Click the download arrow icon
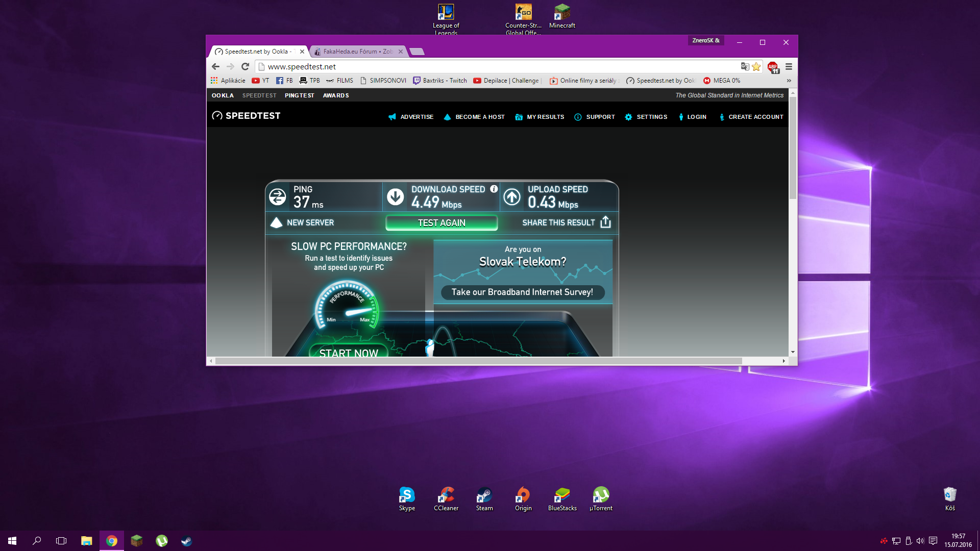980x551 pixels. point(395,197)
